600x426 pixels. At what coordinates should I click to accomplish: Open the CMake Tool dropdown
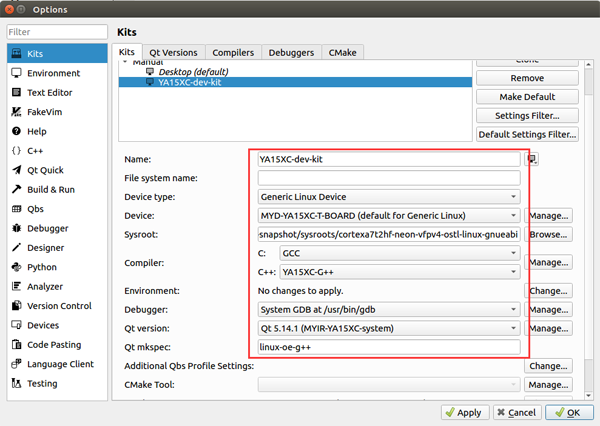point(389,384)
